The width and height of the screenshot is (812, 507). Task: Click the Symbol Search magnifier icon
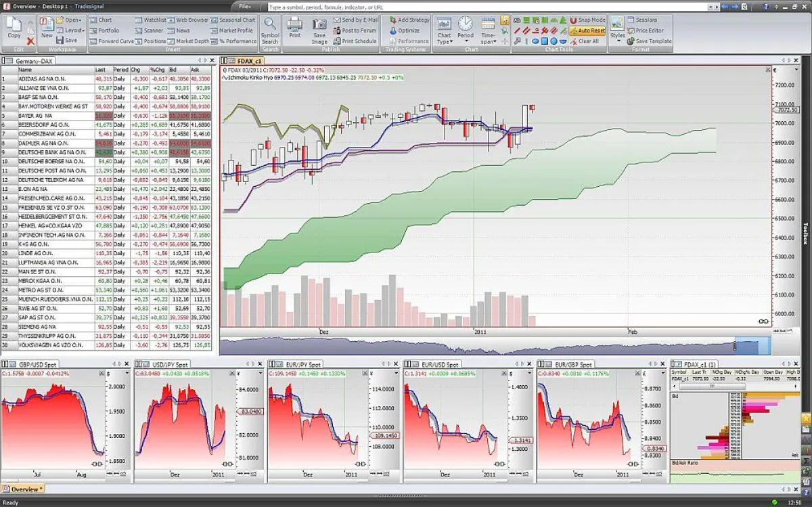tap(269, 24)
